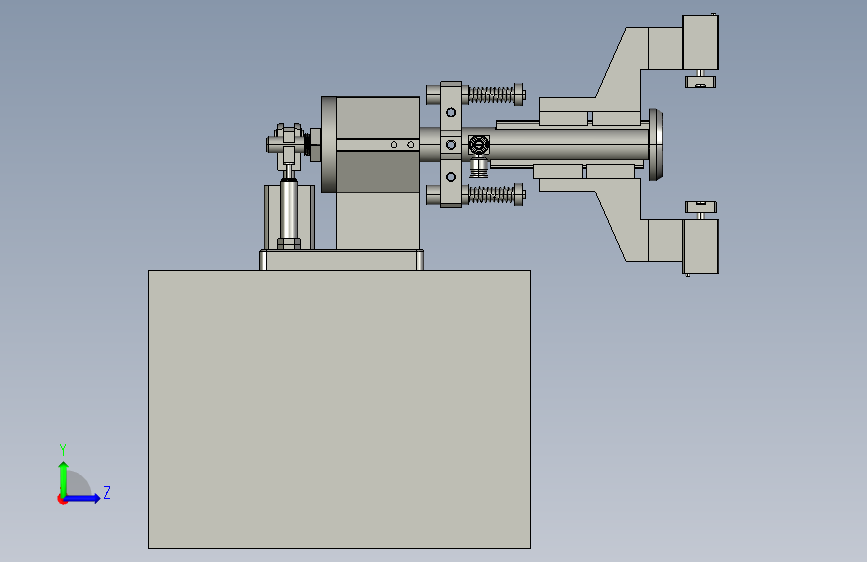Select the horizontal central shaft tube
The height and width of the screenshot is (562, 867).
click(x=570, y=144)
